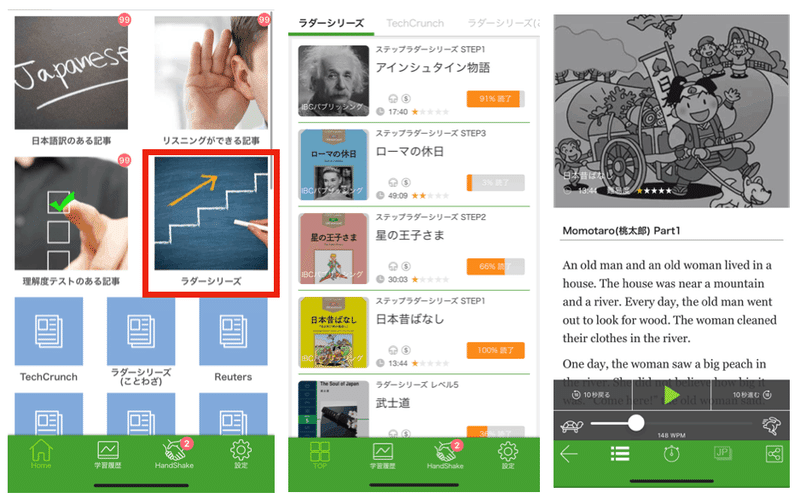The height and width of the screenshot is (498, 800).
Task: Select the ラダーシリーズ tab
Action: [x=331, y=23]
